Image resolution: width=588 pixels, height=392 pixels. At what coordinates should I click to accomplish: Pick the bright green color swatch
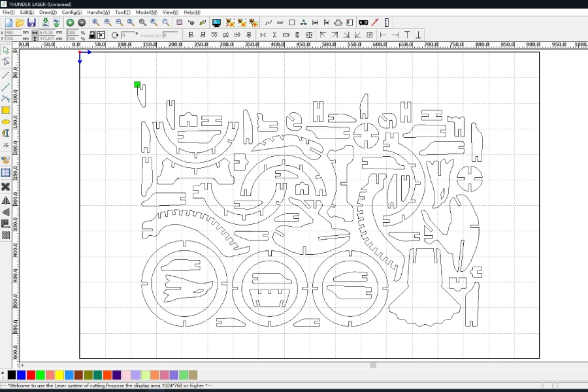(x=41, y=375)
